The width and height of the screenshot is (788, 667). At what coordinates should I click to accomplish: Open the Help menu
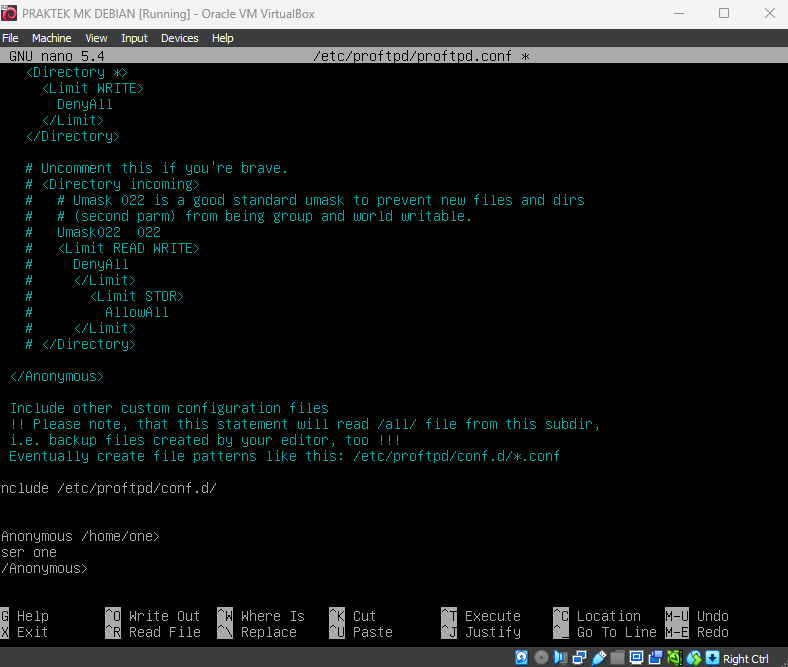pyautogui.click(x=222, y=38)
